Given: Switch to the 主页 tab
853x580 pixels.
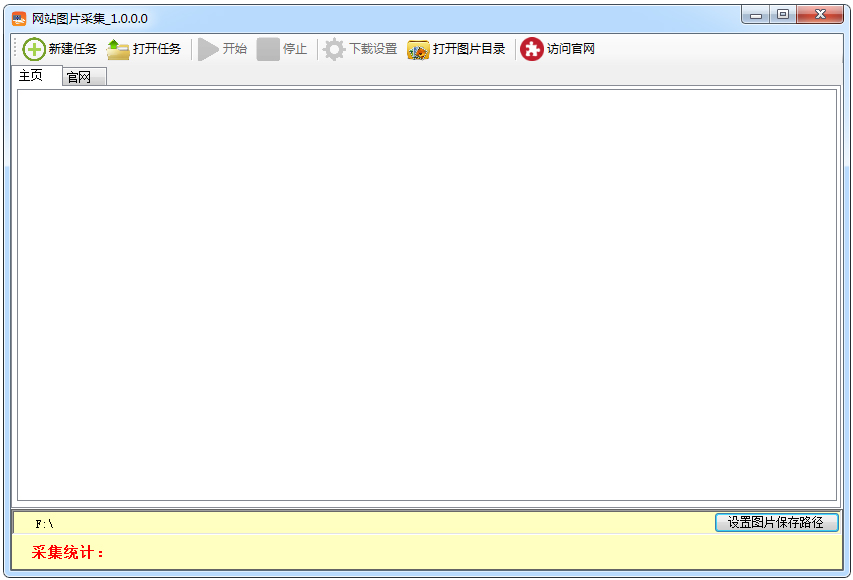Looking at the screenshot, I should [34, 75].
